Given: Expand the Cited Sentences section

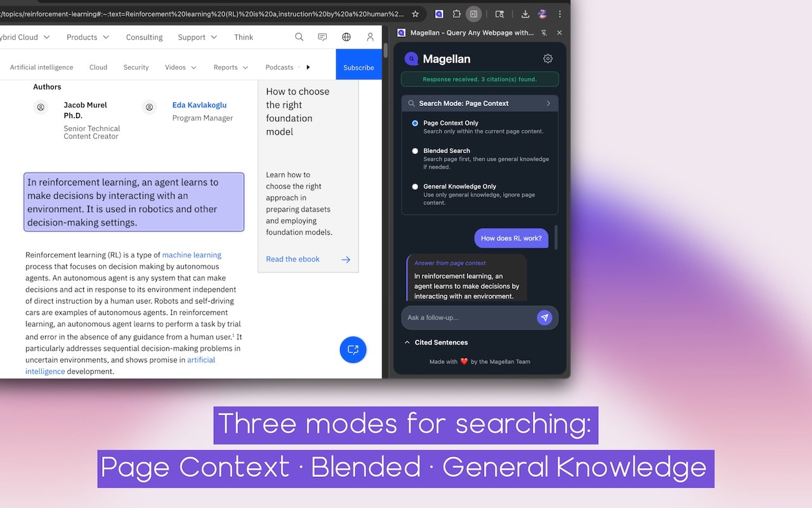Looking at the screenshot, I should pos(436,342).
